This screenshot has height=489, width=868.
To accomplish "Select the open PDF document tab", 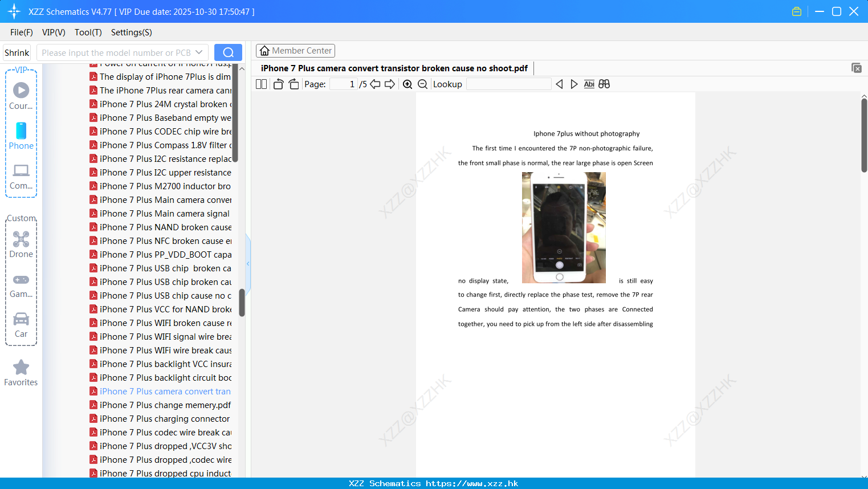I will pyautogui.click(x=394, y=68).
